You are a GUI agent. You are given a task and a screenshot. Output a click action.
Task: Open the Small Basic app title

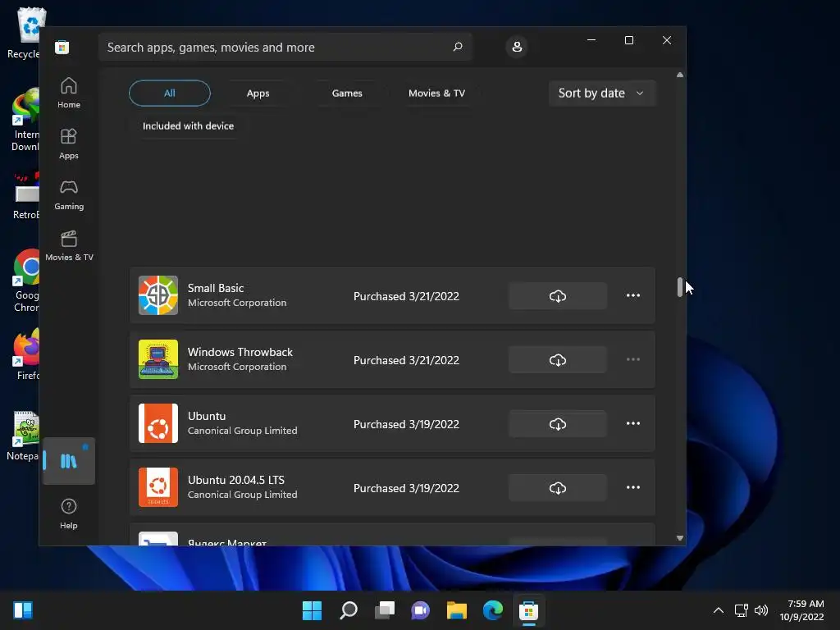[x=216, y=288]
